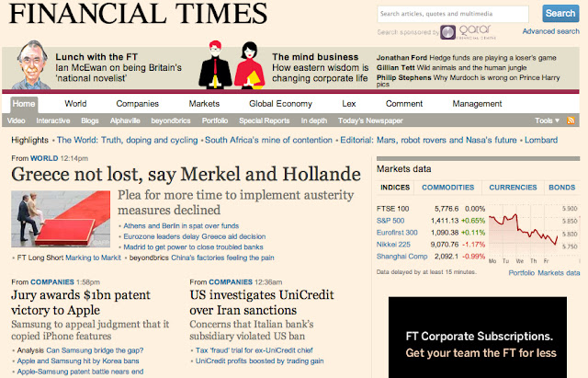Open the Jury awards $1bn patent victory headline

81,303
